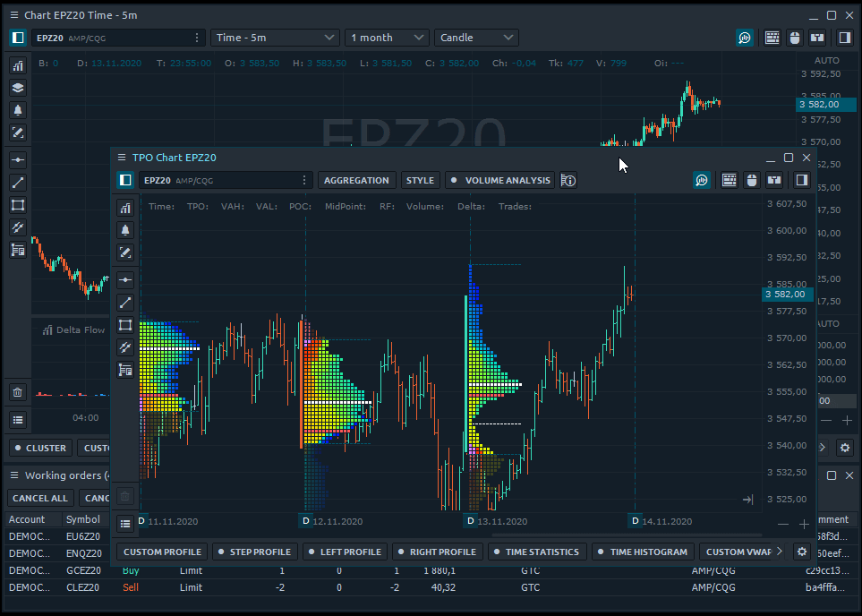Open the info icon beside Volume Analysis

tap(568, 180)
